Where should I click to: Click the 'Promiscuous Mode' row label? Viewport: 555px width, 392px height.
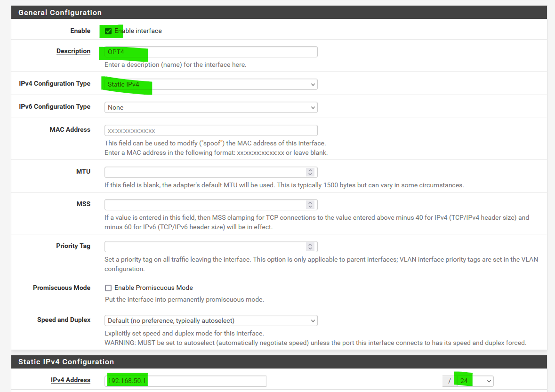tap(62, 288)
